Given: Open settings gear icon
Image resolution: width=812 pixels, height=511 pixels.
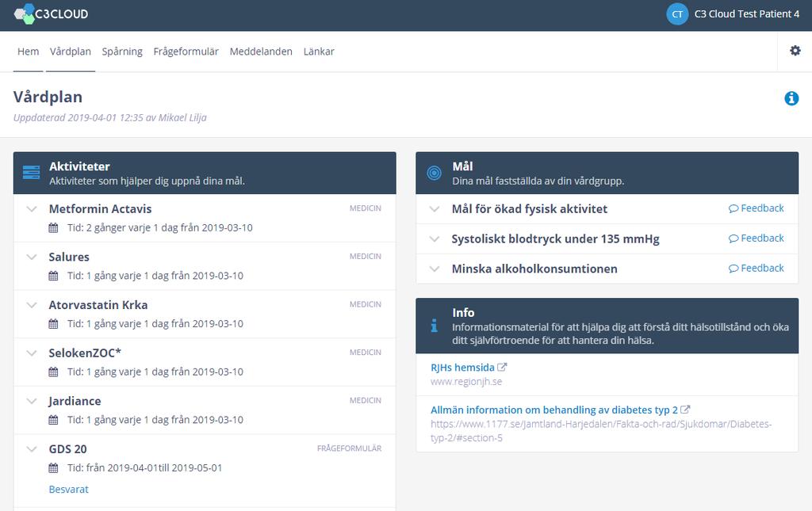Looking at the screenshot, I should [795, 51].
